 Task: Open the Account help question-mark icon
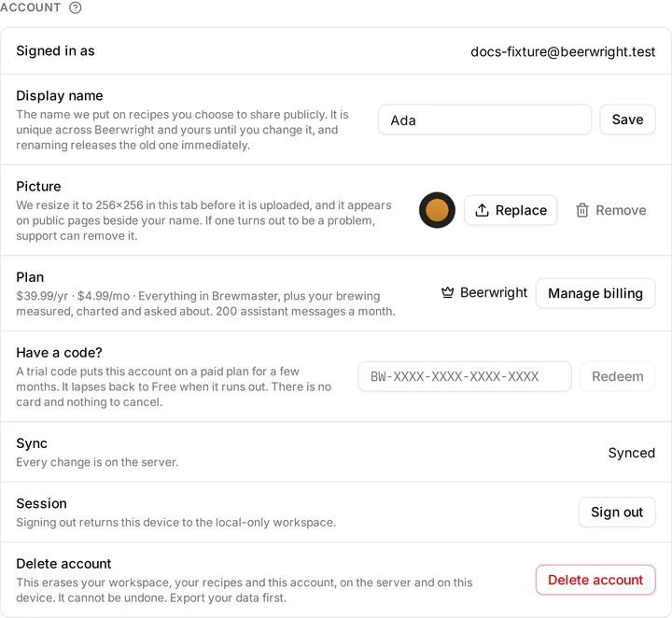coord(75,7)
